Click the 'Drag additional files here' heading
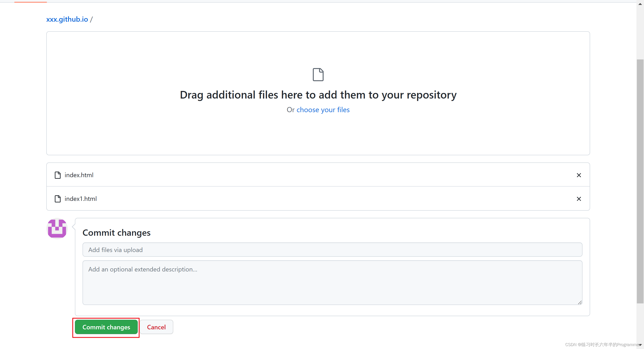The height and width of the screenshot is (349, 644). pos(318,95)
